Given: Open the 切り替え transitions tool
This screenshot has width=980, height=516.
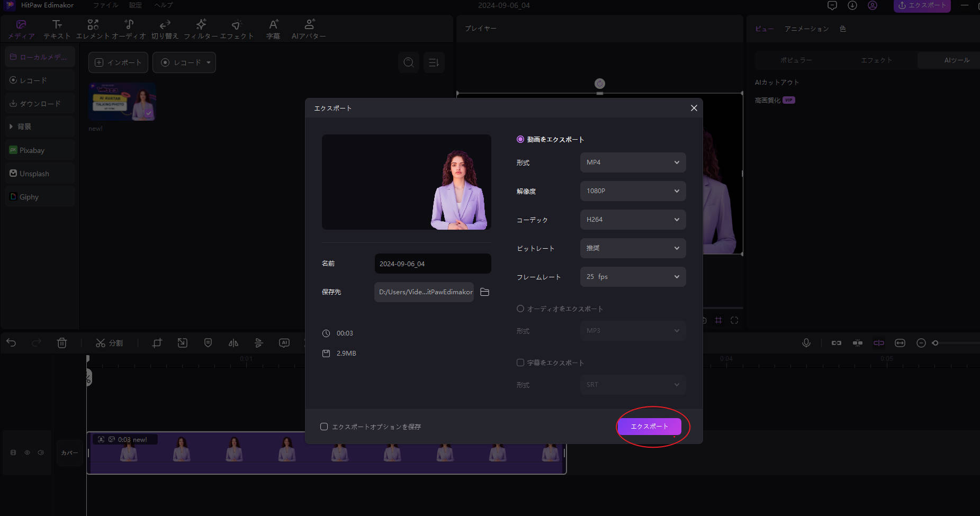Looking at the screenshot, I should [x=165, y=29].
